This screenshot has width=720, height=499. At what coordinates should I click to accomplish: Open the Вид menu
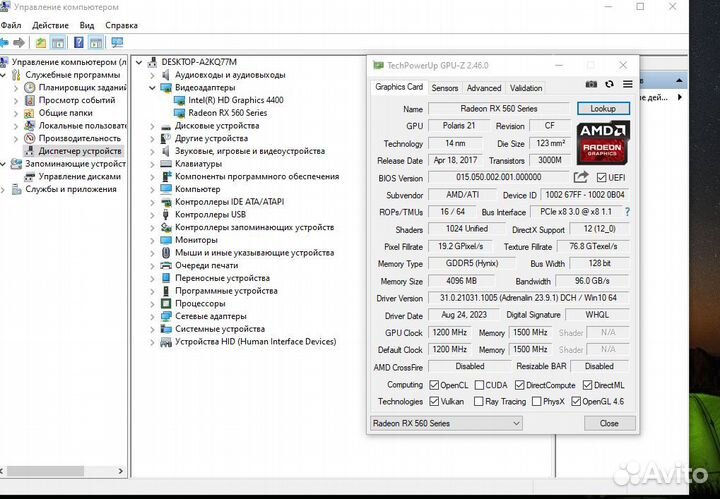pyautogui.click(x=87, y=25)
